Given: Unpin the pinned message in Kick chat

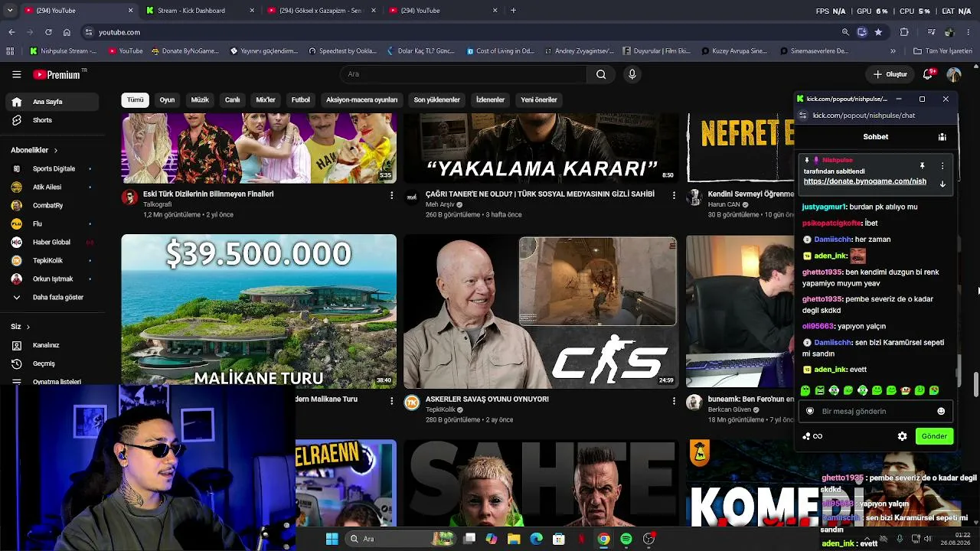Looking at the screenshot, I should (922, 165).
